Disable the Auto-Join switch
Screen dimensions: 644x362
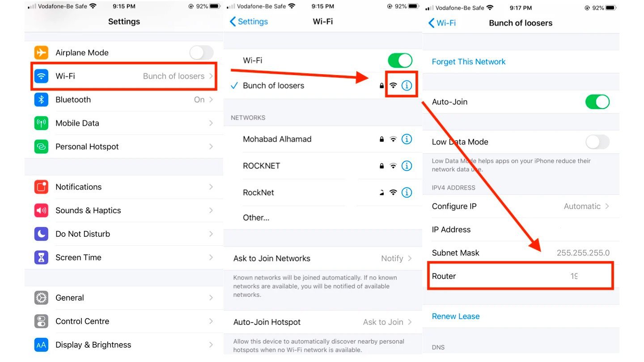coord(597,102)
